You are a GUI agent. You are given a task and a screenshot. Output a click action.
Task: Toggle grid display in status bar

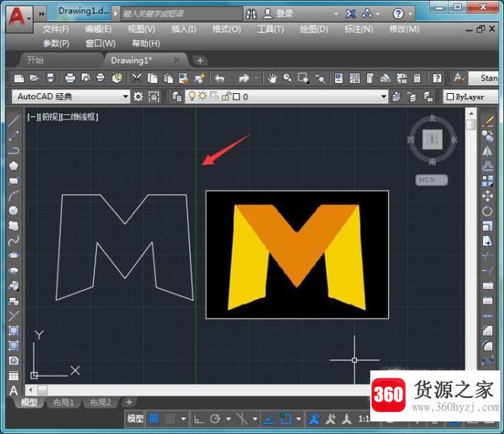coord(154,418)
